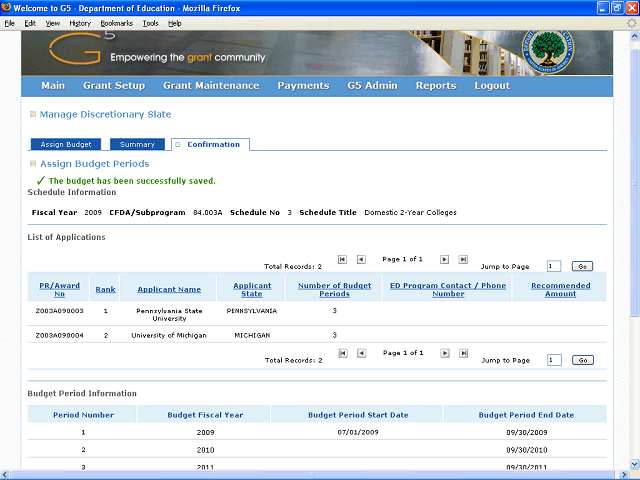
Task: Jump to last page in bottom pagination
Action: [x=463, y=353]
